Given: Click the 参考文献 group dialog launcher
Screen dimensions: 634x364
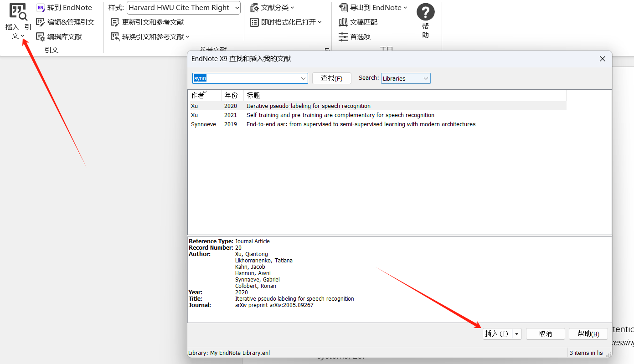Looking at the screenshot, I should 327,50.
